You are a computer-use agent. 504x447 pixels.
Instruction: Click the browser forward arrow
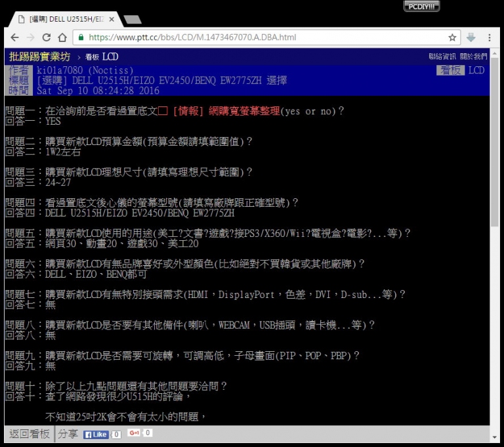tap(31, 37)
